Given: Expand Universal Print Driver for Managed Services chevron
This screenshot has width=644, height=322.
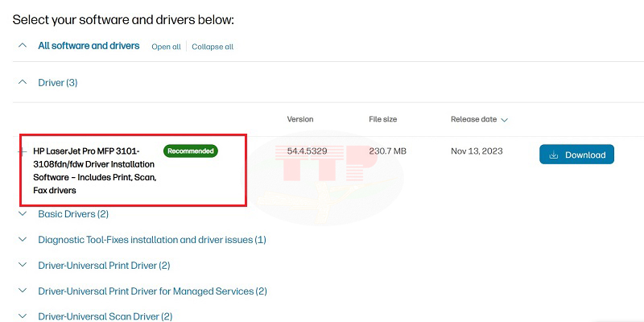Looking at the screenshot, I should click(x=23, y=291).
